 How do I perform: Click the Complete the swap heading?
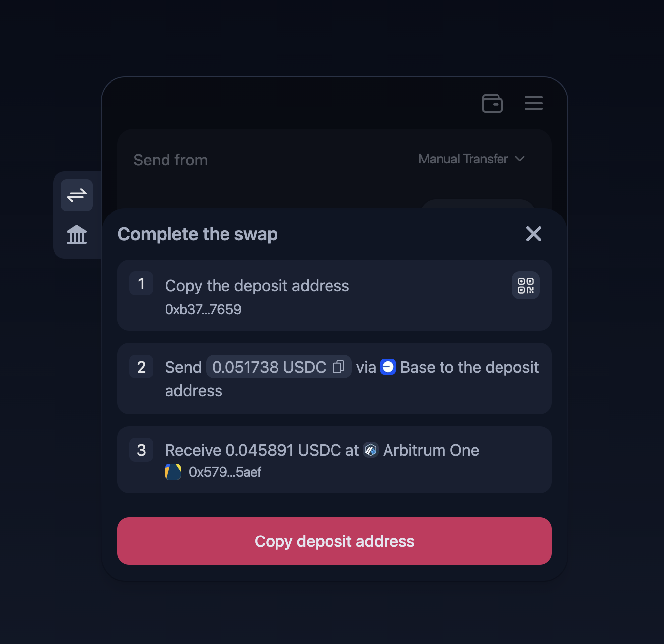(x=198, y=234)
